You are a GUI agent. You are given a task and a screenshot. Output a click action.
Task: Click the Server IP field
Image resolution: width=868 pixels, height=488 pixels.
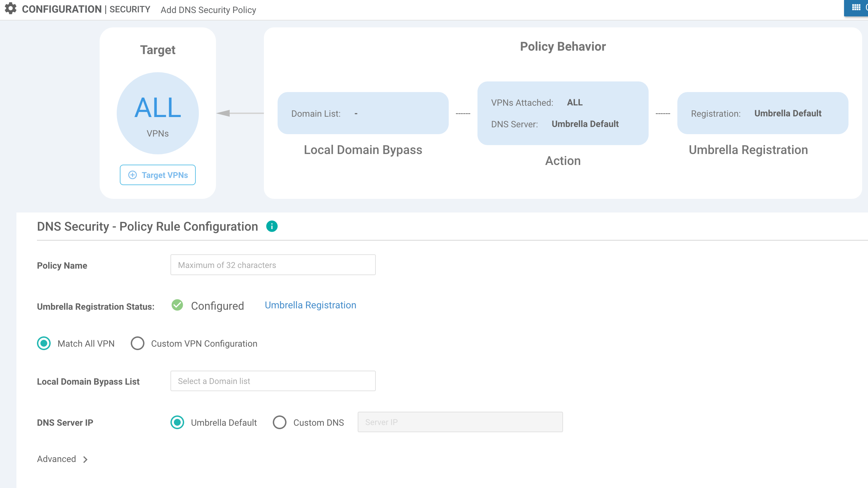point(460,422)
